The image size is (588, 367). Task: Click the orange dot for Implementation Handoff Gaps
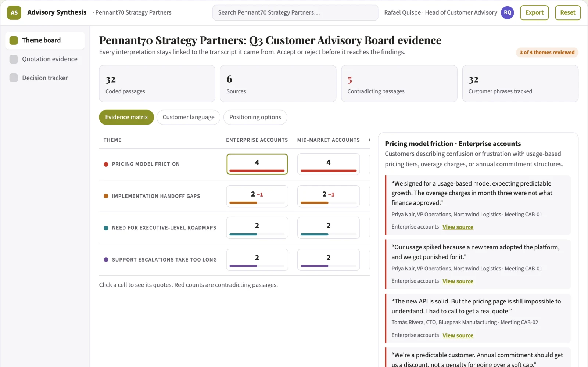106,196
